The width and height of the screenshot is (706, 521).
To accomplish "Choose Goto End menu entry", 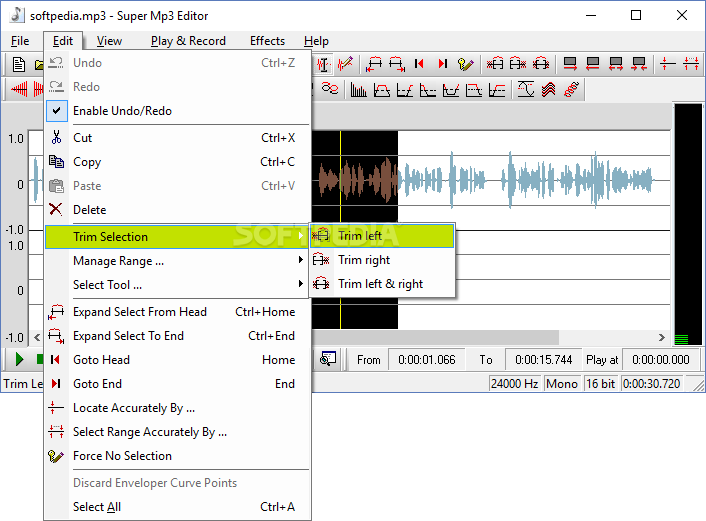I will pos(177,384).
